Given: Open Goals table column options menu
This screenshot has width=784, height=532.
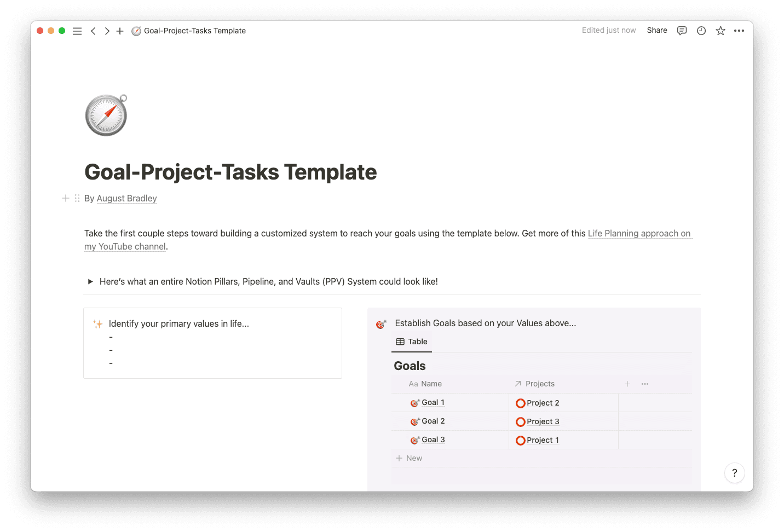Looking at the screenshot, I should point(645,384).
